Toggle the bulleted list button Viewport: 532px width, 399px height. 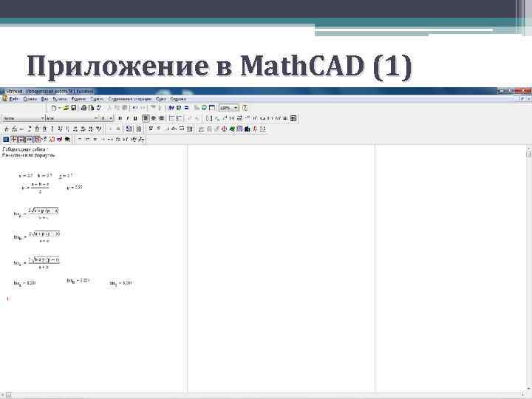(x=171, y=118)
